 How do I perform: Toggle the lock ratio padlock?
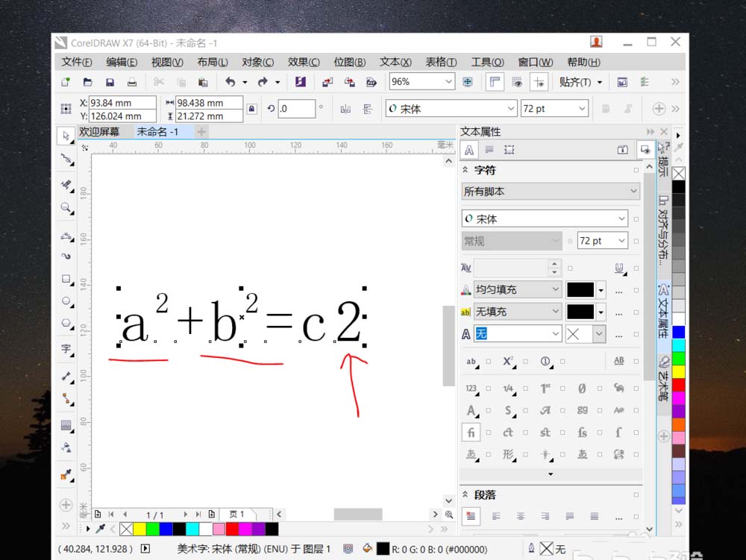(x=251, y=109)
